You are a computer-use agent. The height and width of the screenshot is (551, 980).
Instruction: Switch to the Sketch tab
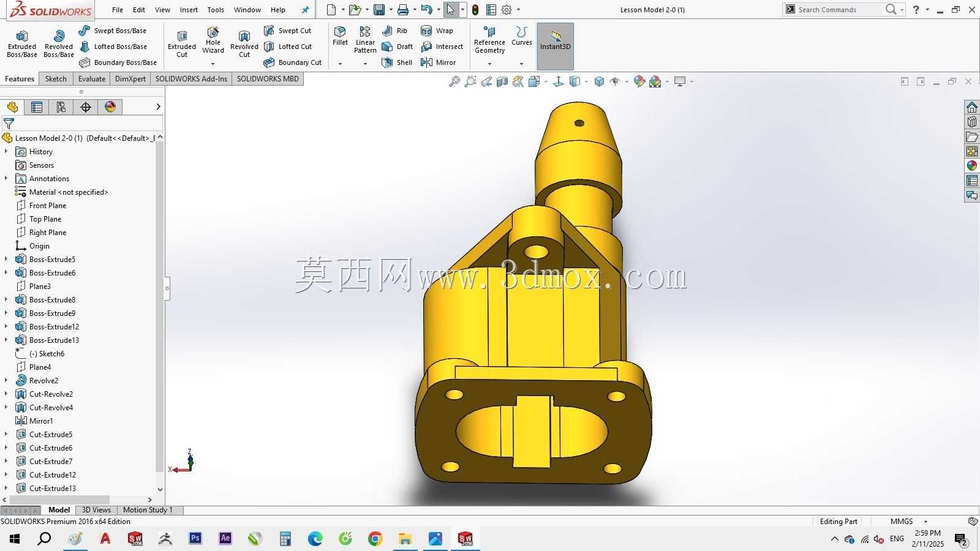tap(56, 79)
